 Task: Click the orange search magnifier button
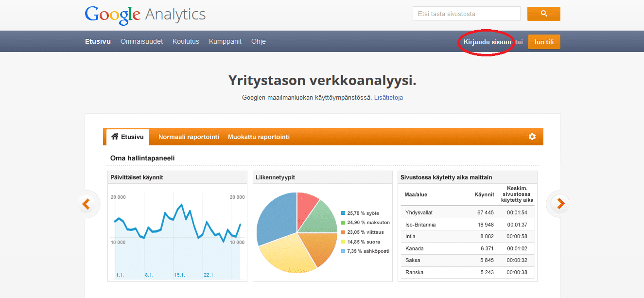click(x=544, y=14)
